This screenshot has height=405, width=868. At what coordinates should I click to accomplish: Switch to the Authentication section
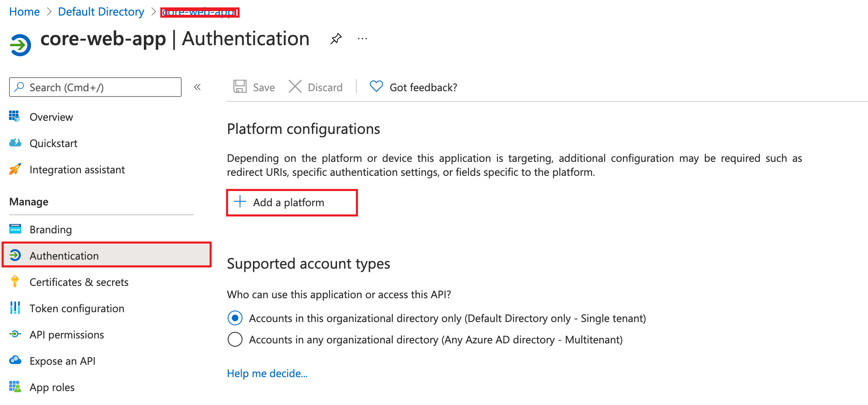pyautogui.click(x=64, y=255)
